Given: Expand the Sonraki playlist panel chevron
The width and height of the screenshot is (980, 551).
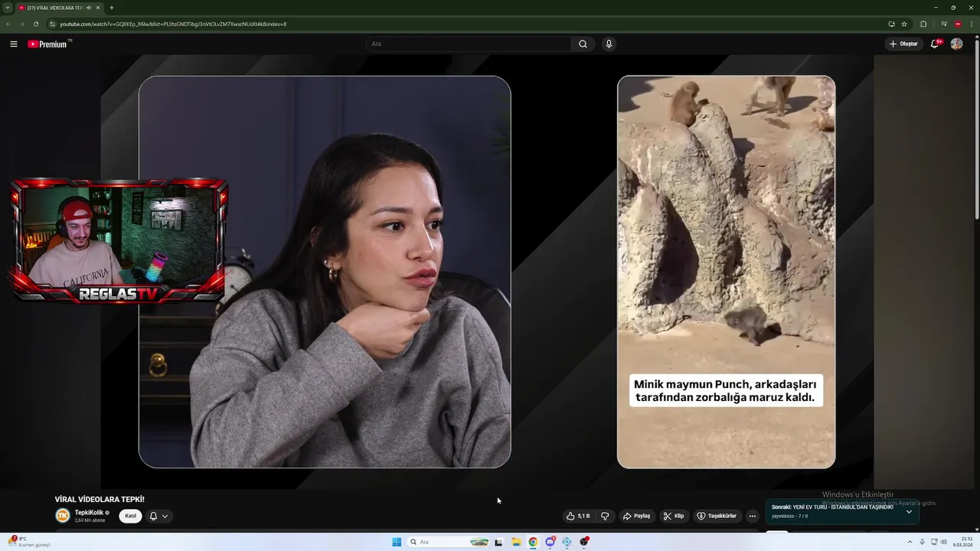Looking at the screenshot, I should [909, 511].
